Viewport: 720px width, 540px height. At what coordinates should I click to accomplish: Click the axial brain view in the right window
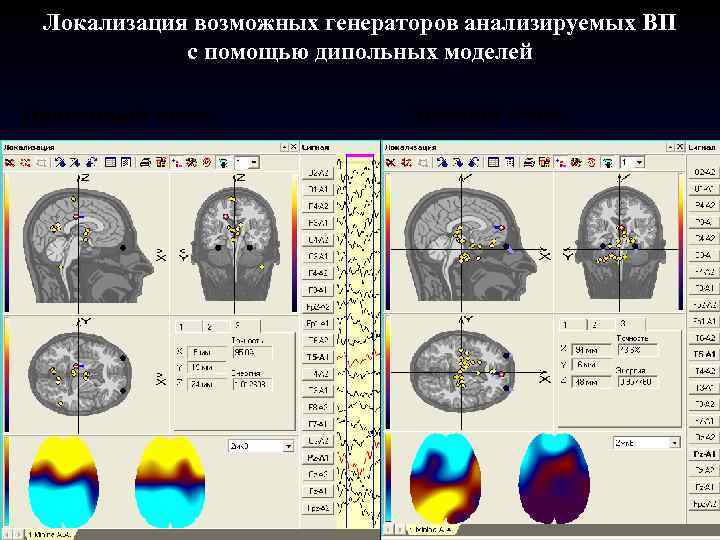(462, 371)
